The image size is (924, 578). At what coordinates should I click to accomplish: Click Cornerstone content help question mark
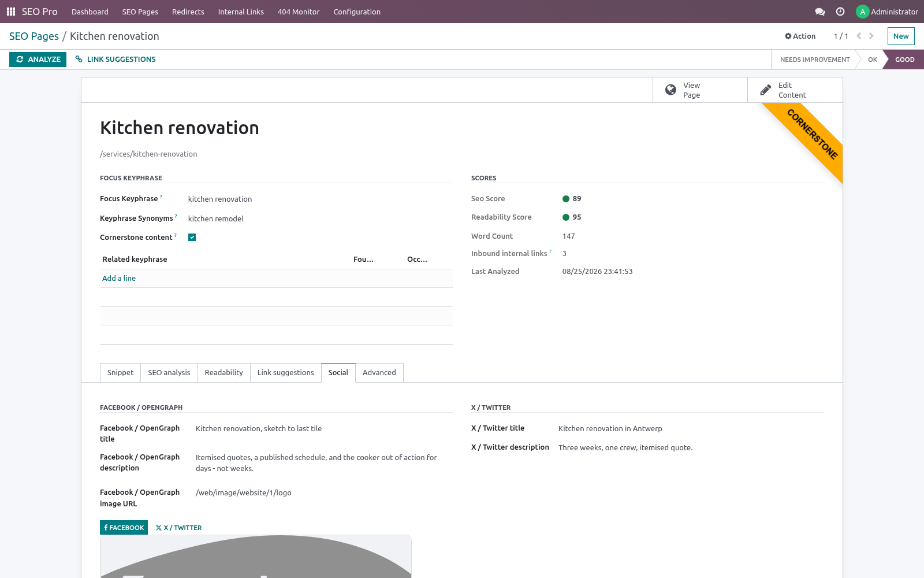pyautogui.click(x=176, y=235)
